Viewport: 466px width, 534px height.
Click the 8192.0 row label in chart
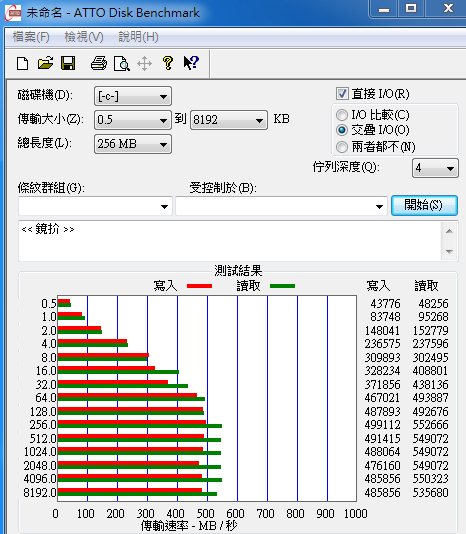click(x=40, y=493)
